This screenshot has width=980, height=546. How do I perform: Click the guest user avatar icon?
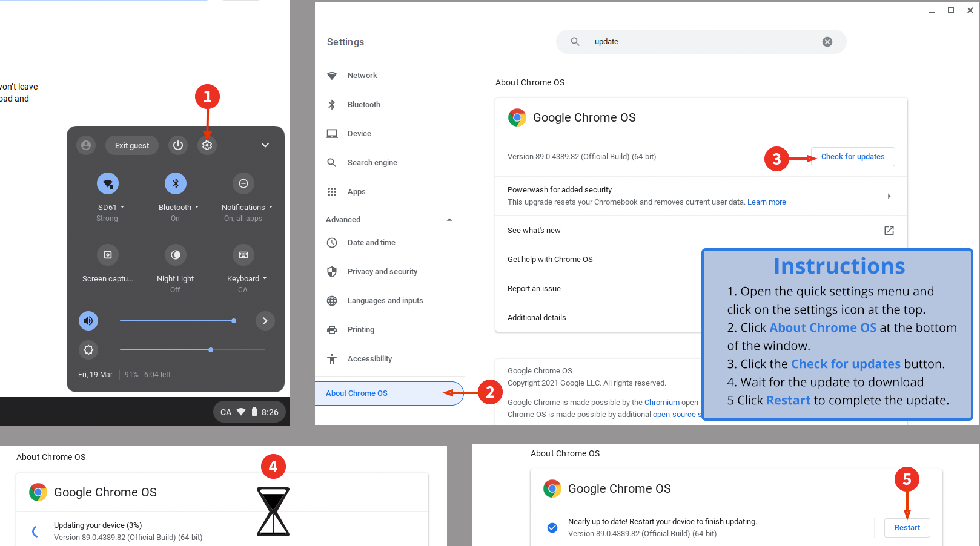pos(86,145)
